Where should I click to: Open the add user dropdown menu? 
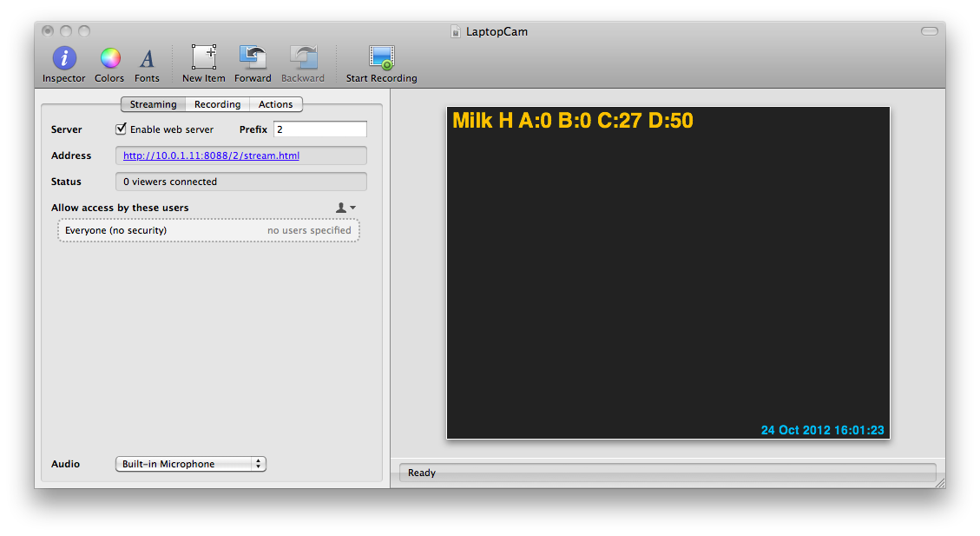pos(345,208)
